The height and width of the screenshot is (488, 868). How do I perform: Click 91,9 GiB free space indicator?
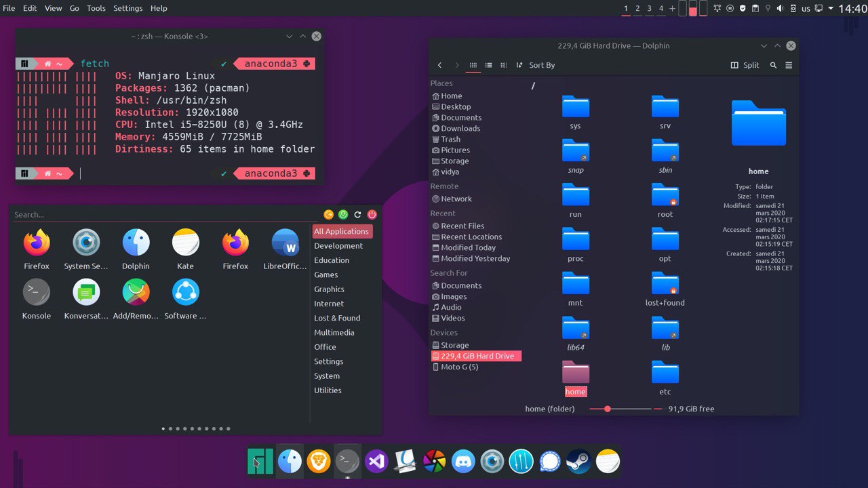tap(691, 409)
